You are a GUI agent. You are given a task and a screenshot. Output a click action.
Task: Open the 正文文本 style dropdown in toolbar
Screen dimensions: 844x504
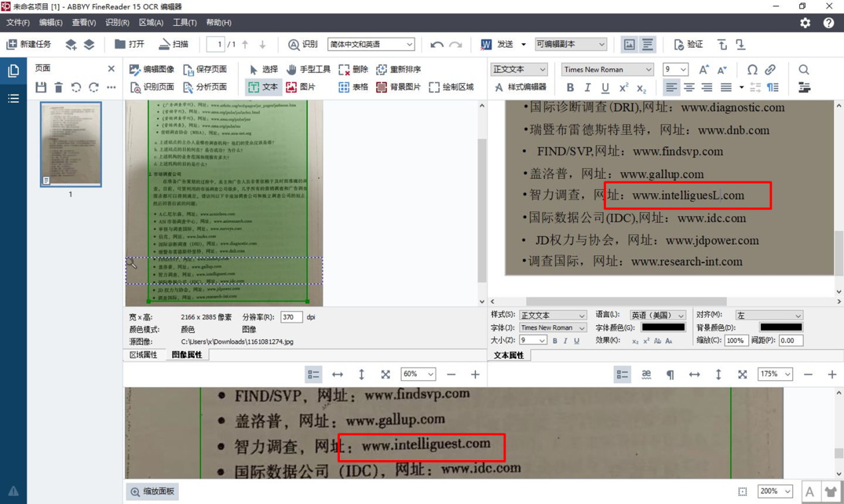[x=519, y=69]
